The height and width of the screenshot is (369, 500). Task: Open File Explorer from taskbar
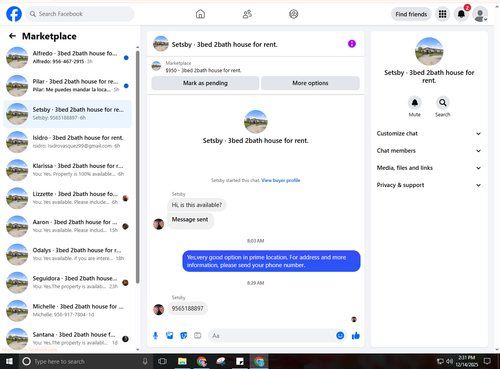[x=182, y=361]
